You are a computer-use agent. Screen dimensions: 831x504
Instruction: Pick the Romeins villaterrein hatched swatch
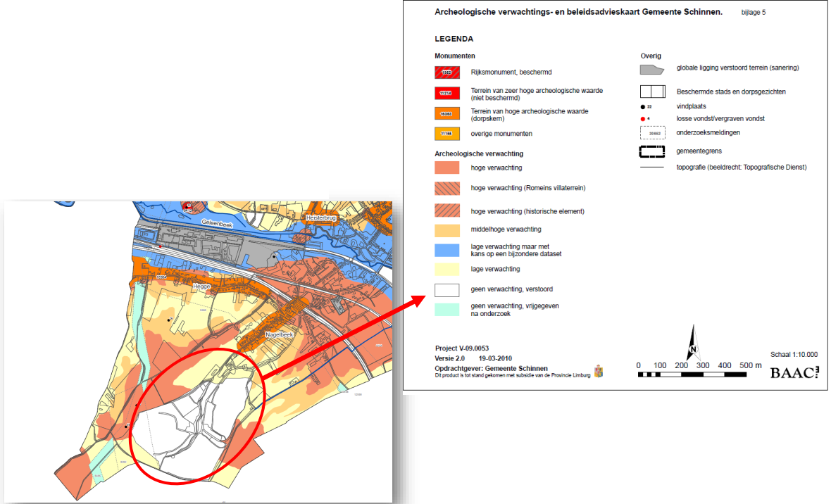tap(447, 188)
